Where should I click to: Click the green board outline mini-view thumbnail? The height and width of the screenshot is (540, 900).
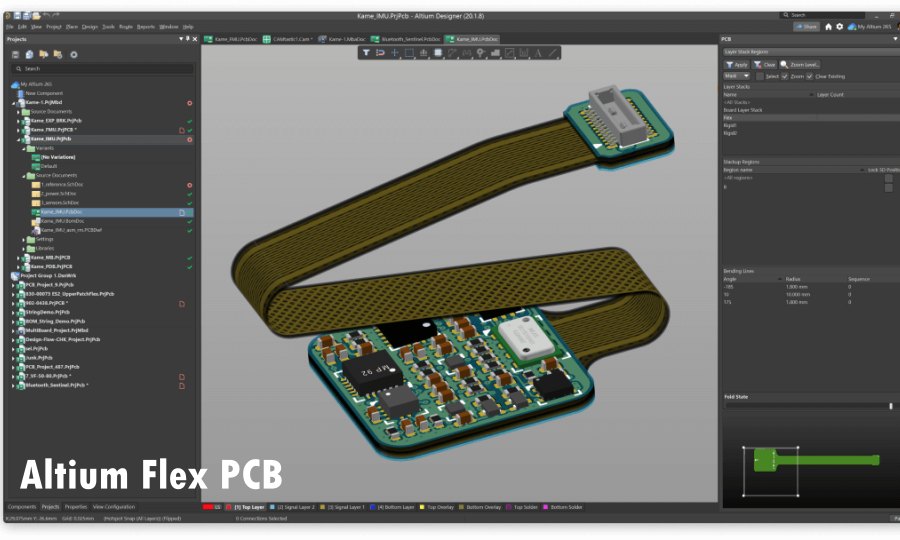click(x=816, y=460)
